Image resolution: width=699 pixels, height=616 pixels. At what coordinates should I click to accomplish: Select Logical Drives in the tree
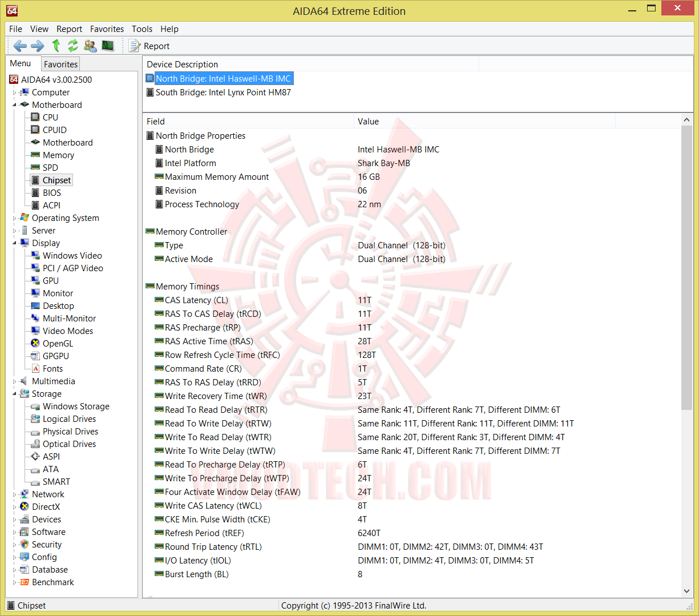(69, 419)
